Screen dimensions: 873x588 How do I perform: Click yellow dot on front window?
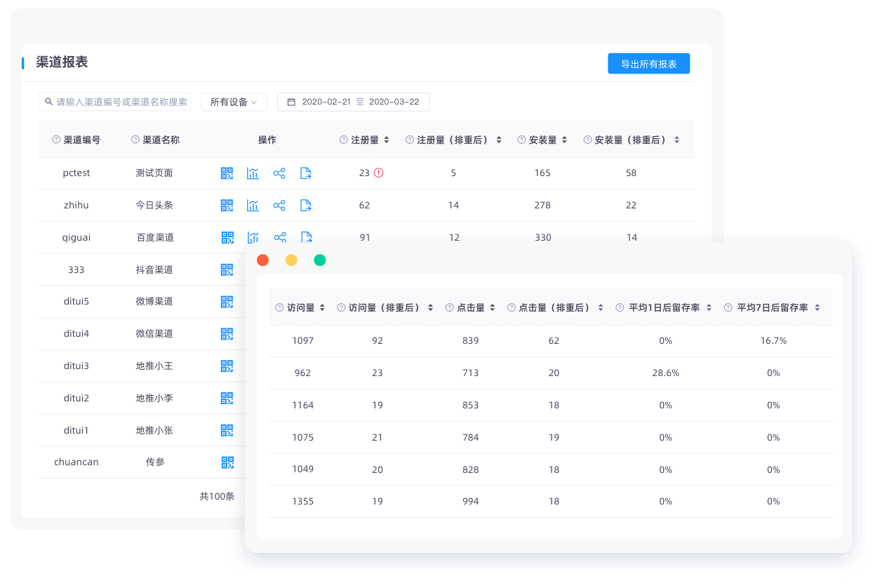291,260
